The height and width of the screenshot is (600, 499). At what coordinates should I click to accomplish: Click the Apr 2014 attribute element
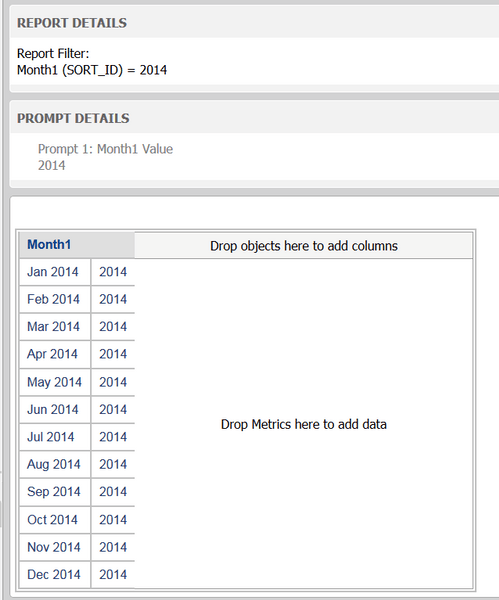52,354
